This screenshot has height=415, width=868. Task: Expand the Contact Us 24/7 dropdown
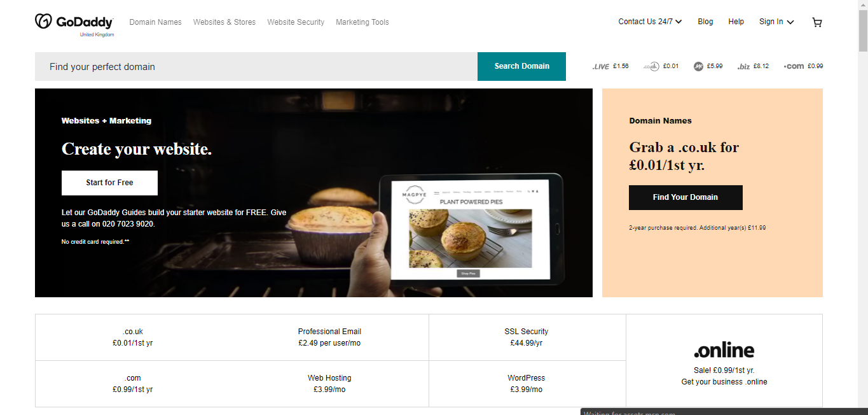[650, 22]
